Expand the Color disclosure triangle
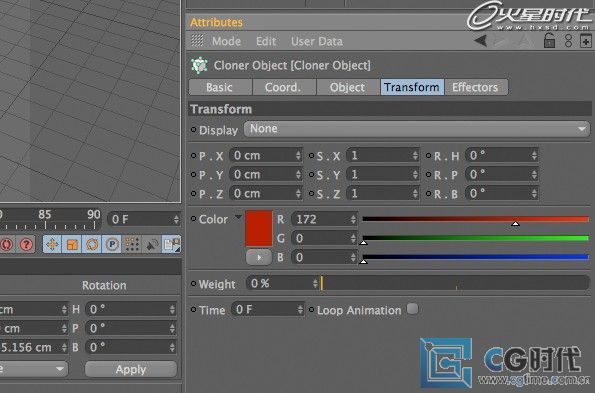The width and height of the screenshot is (595, 393). click(238, 217)
